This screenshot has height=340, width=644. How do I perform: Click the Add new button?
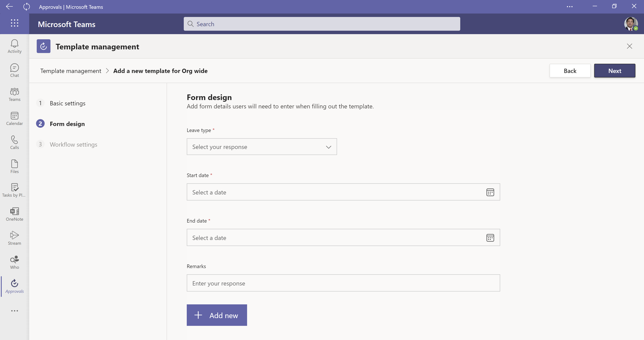pos(217,315)
